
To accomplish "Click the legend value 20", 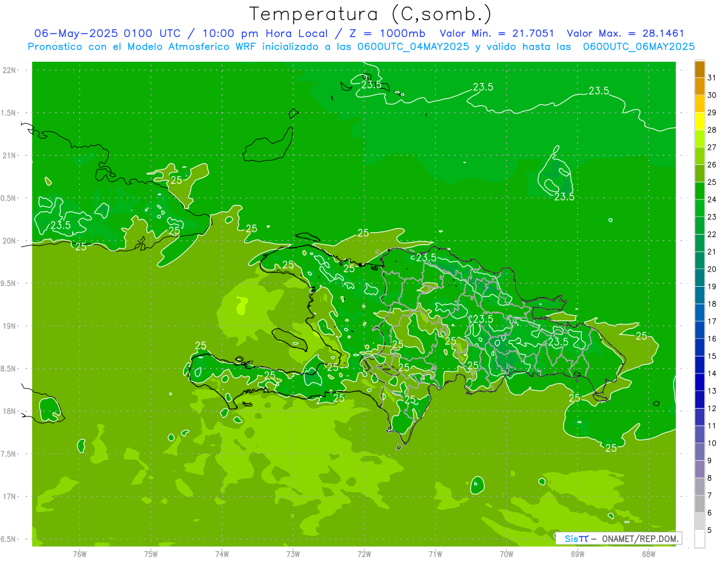I will (x=712, y=269).
